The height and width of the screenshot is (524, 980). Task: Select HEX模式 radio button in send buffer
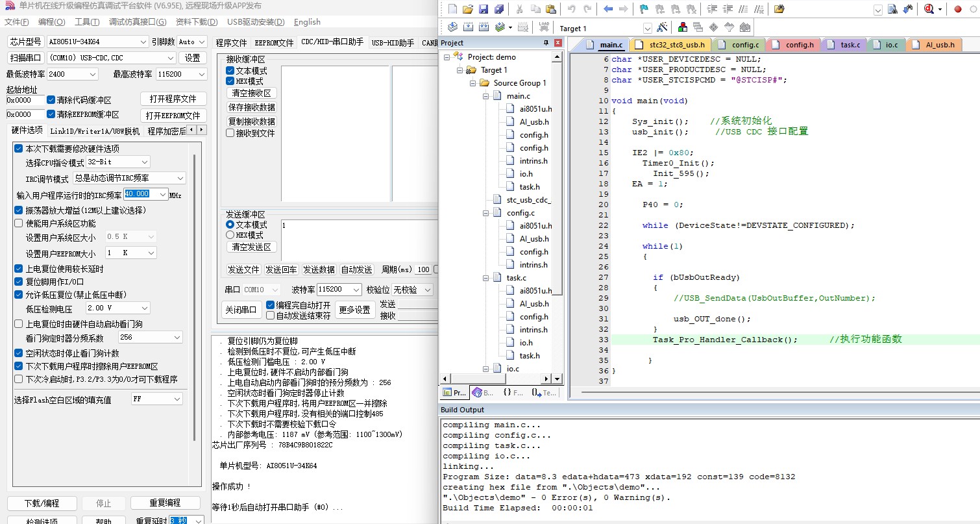230,235
